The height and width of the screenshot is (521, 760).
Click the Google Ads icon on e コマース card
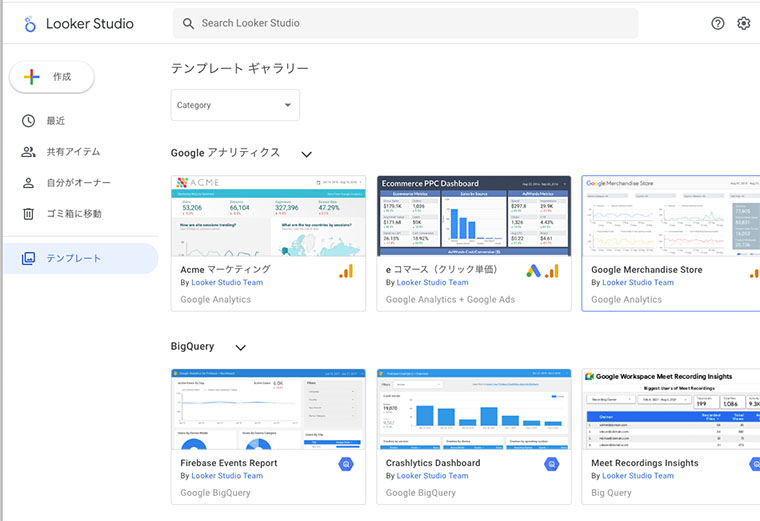click(x=534, y=271)
